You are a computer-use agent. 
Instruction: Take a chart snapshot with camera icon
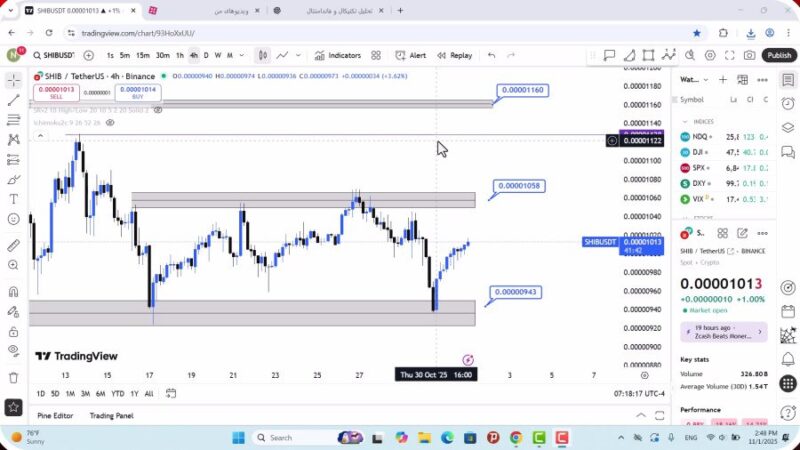tap(749, 55)
